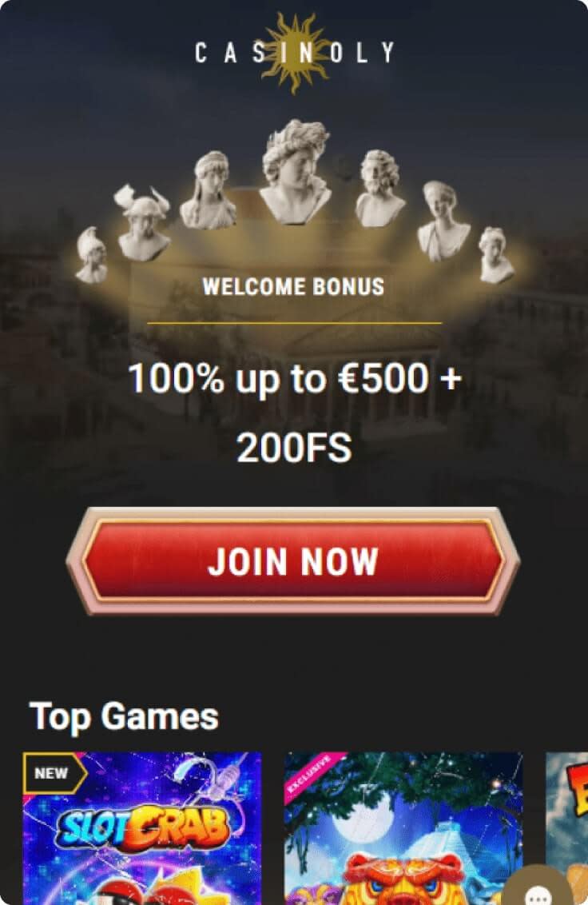This screenshot has height=905, width=588.
Task: Click the large central laurel-crowned bust
Action: point(295,170)
